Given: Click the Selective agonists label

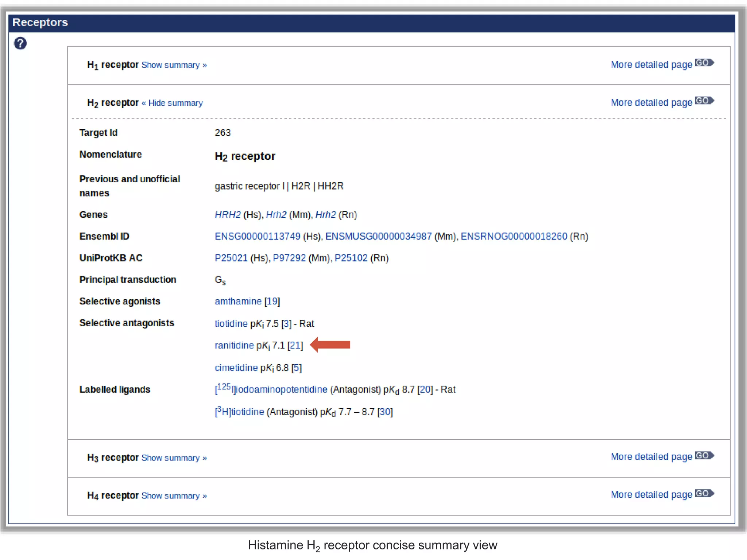Looking at the screenshot, I should (120, 301).
